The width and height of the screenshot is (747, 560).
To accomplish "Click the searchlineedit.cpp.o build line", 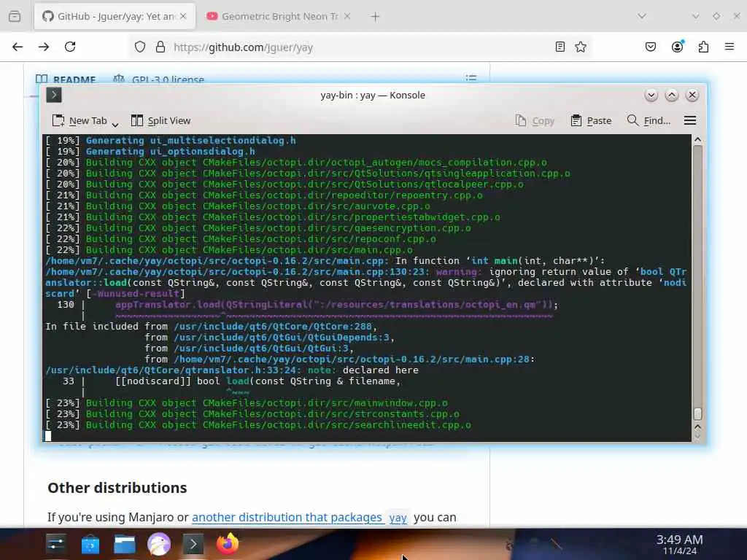I will (258, 425).
